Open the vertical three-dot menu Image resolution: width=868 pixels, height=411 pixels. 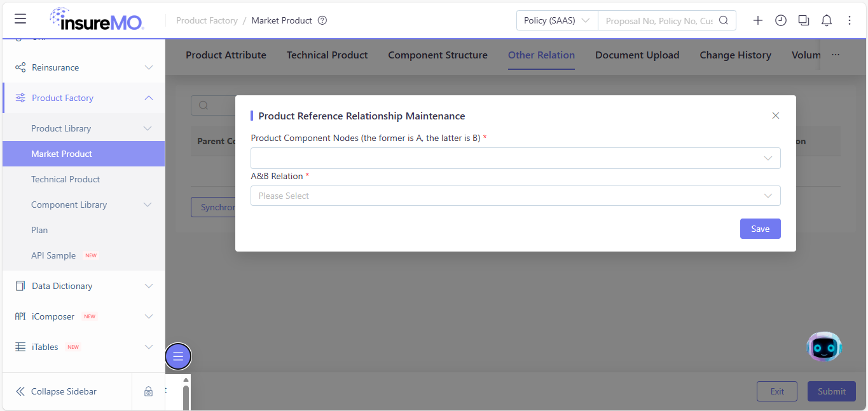[850, 20]
